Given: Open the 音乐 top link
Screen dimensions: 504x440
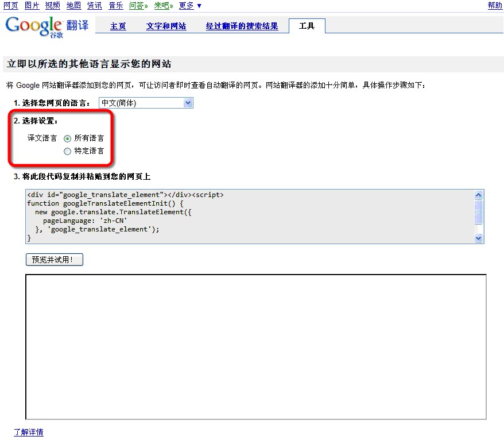Looking at the screenshot, I should (x=116, y=6).
